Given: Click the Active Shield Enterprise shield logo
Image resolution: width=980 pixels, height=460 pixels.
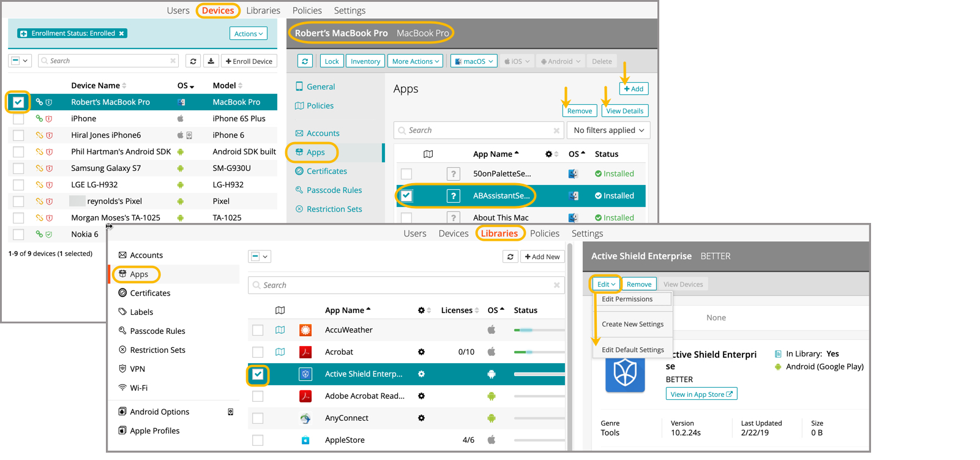Looking at the screenshot, I should tap(624, 372).
